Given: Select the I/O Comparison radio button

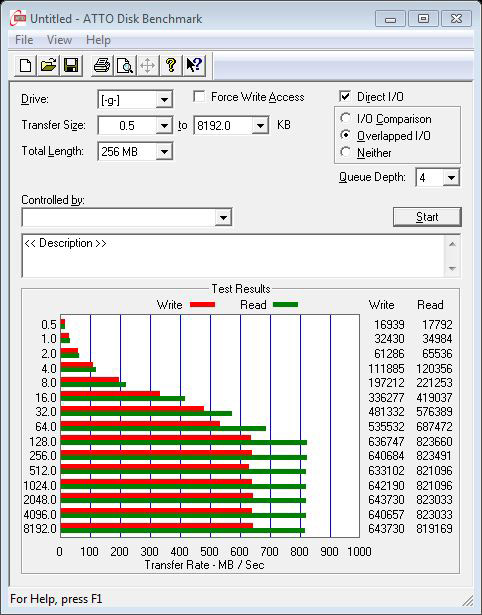Looking at the screenshot, I should [x=346, y=118].
